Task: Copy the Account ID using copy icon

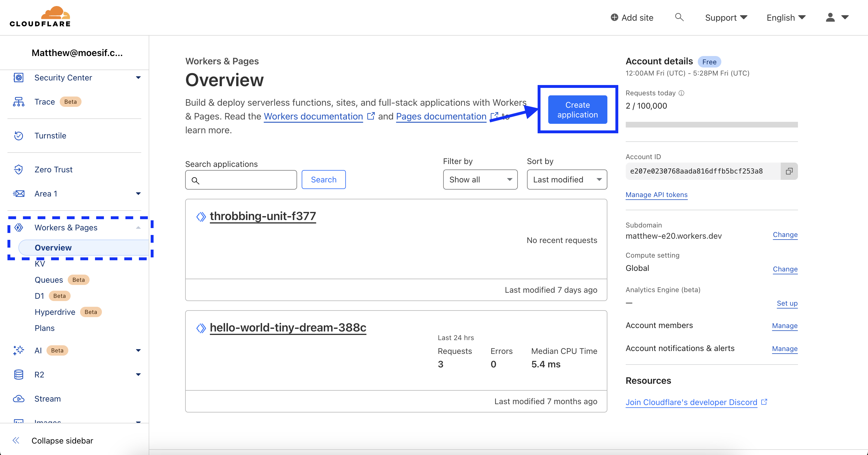Action: (789, 171)
